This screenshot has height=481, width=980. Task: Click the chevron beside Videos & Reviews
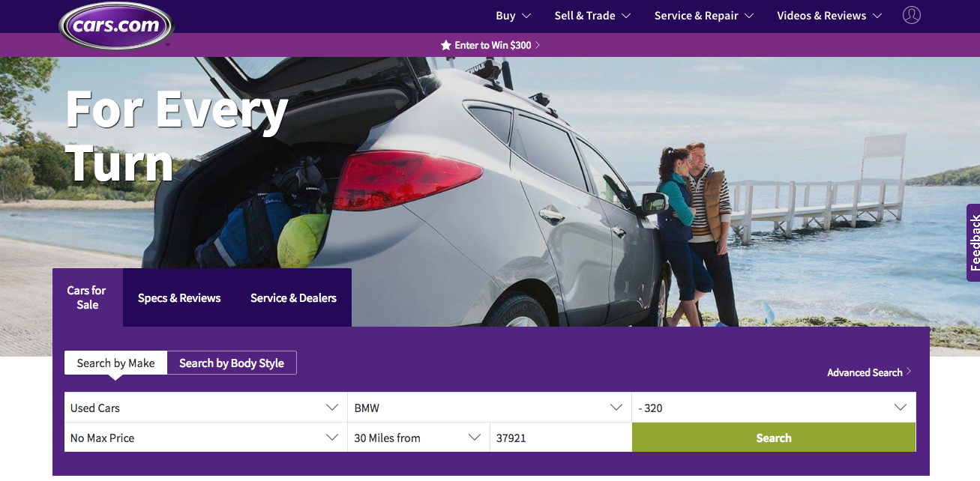tap(877, 16)
